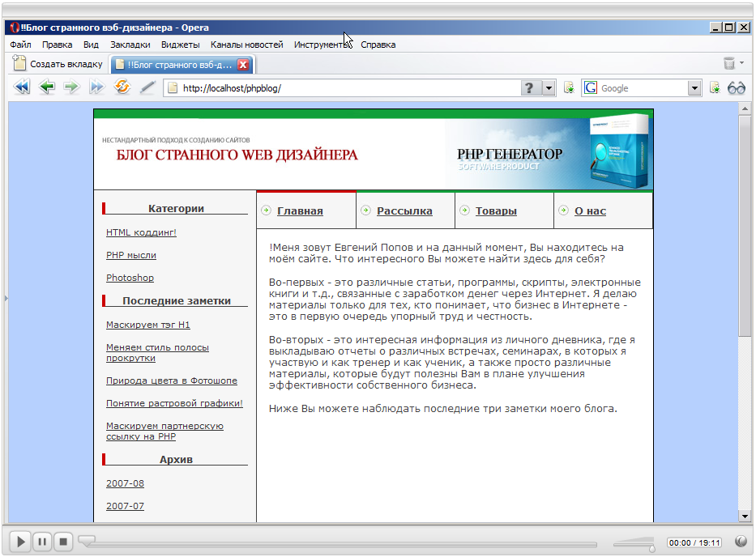The height and width of the screenshot is (557, 756).
Task: Open the note Понятие растровой графики!
Action: coord(174,403)
